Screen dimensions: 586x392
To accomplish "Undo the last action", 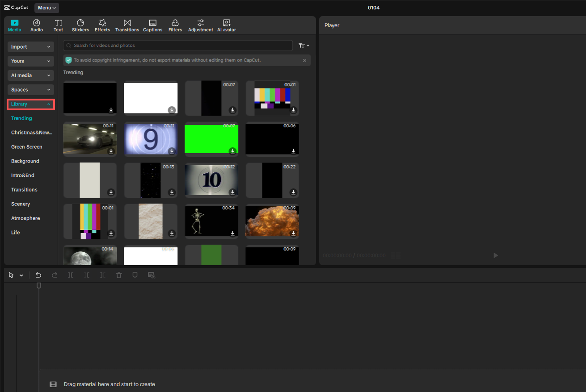I will (38, 275).
